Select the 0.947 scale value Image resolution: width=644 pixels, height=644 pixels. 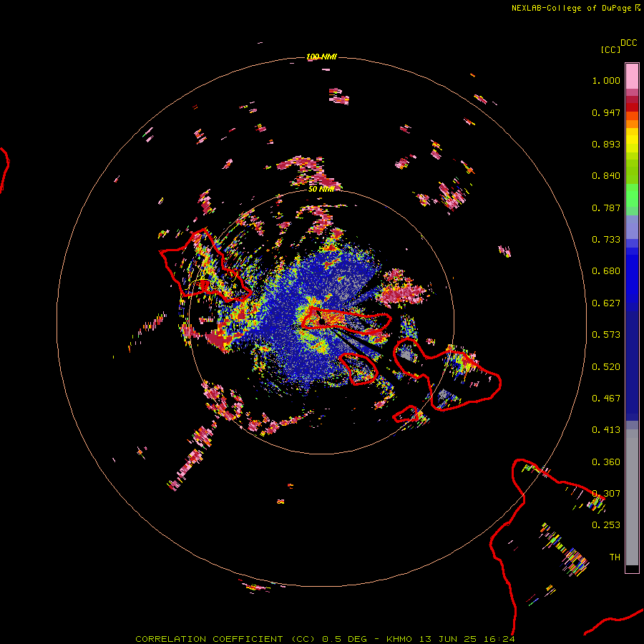(606, 112)
